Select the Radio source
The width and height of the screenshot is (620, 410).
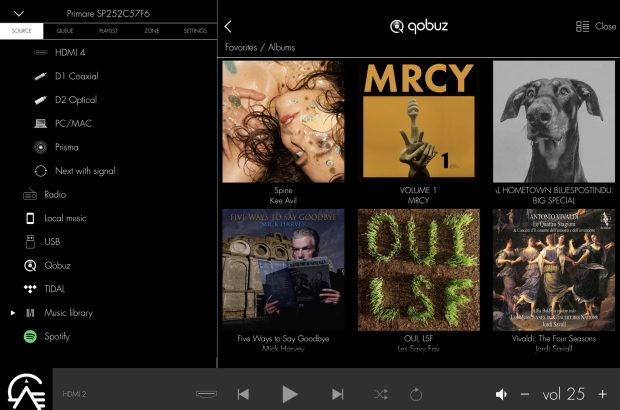(x=55, y=194)
